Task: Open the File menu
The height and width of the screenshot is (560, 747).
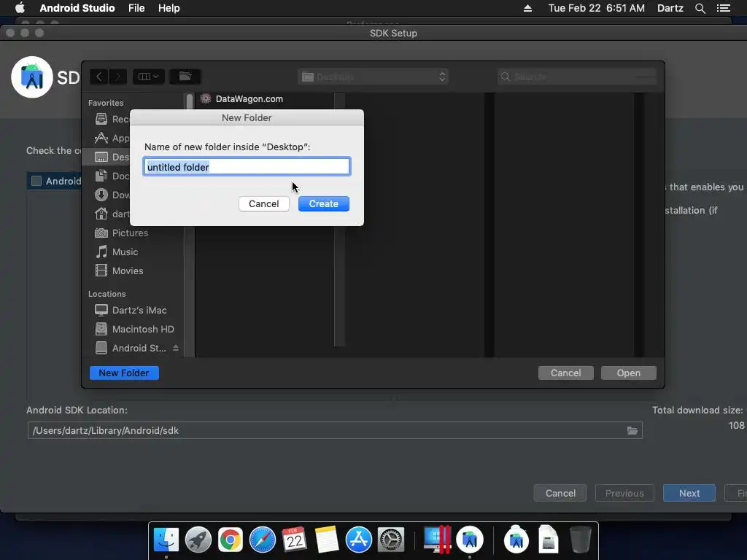Action: click(136, 8)
